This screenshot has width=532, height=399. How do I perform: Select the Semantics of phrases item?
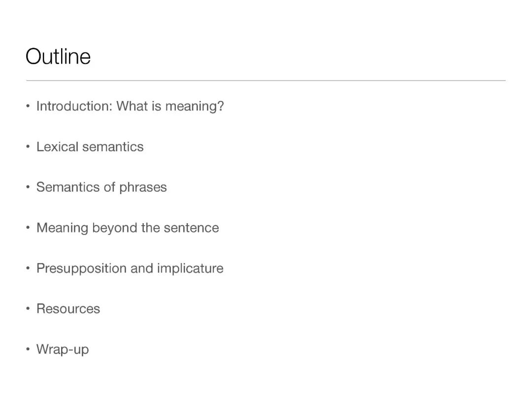[x=101, y=188]
